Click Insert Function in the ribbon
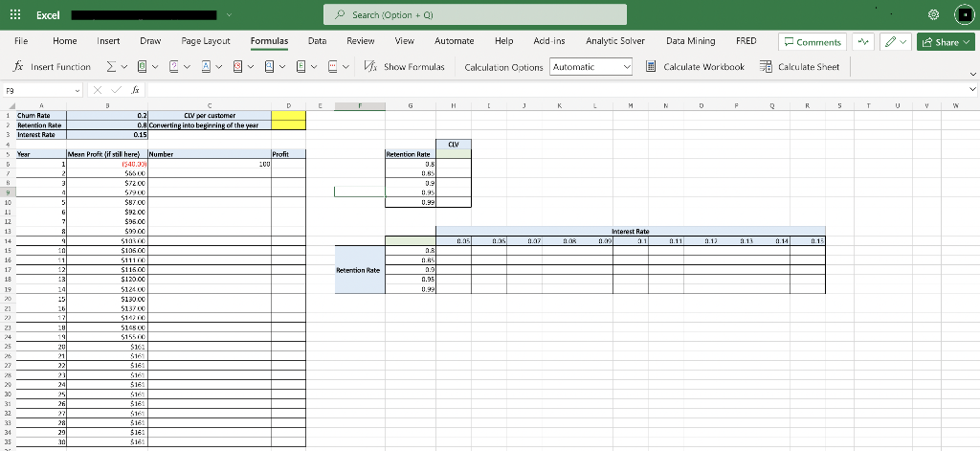Image resolution: width=980 pixels, height=451 pixels. click(x=53, y=67)
